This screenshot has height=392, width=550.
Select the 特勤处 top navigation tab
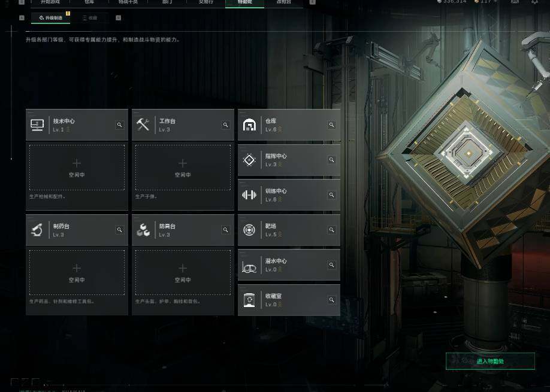[245, 3]
